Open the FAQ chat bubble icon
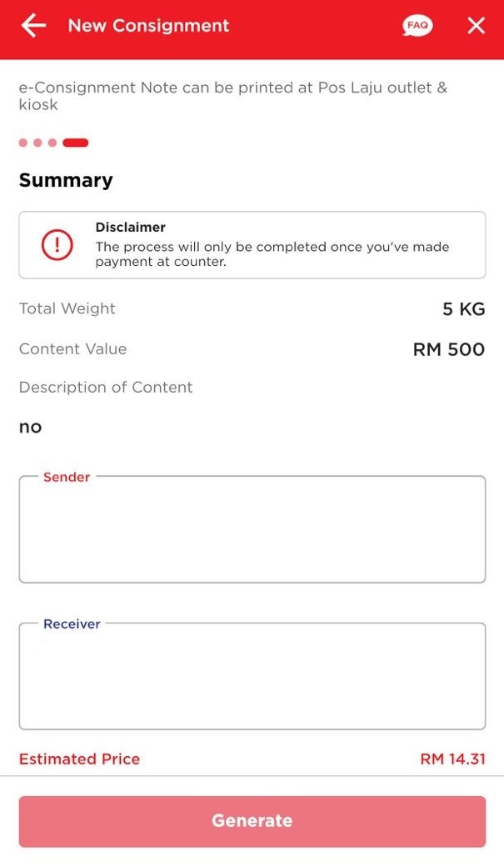The height and width of the screenshot is (867, 504). [x=417, y=26]
